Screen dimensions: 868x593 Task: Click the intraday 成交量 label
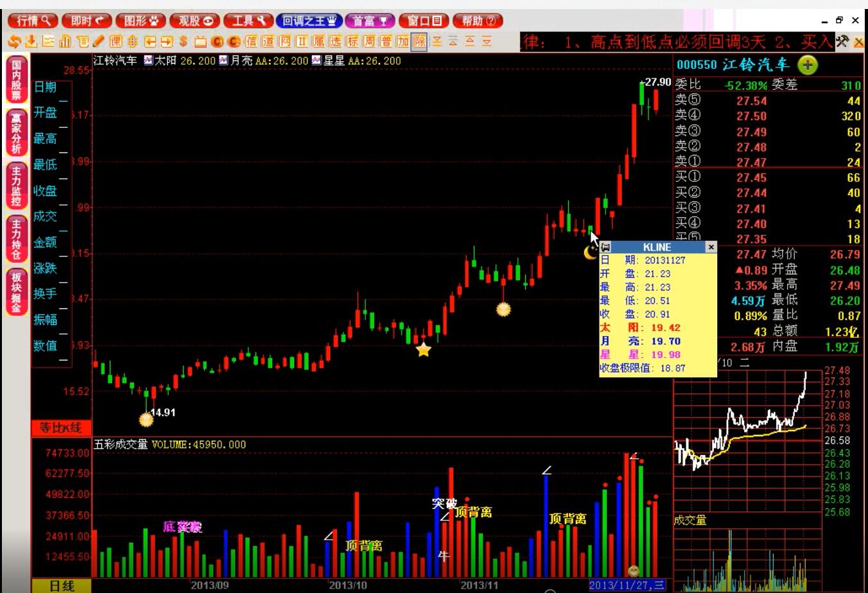coord(690,520)
